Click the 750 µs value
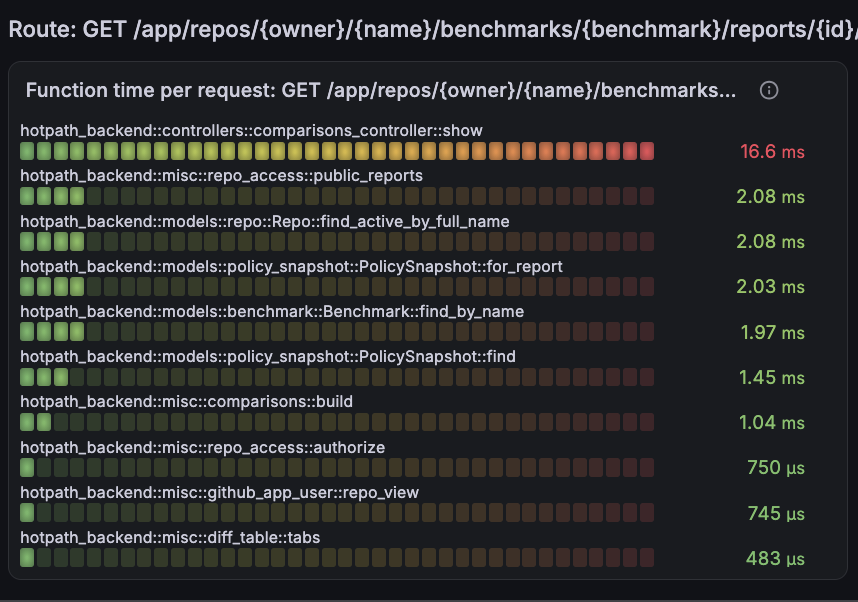 pos(776,468)
